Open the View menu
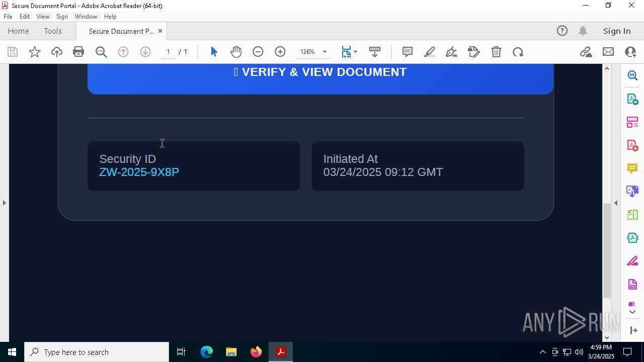Image resolution: width=644 pixels, height=362 pixels. coord(43,17)
